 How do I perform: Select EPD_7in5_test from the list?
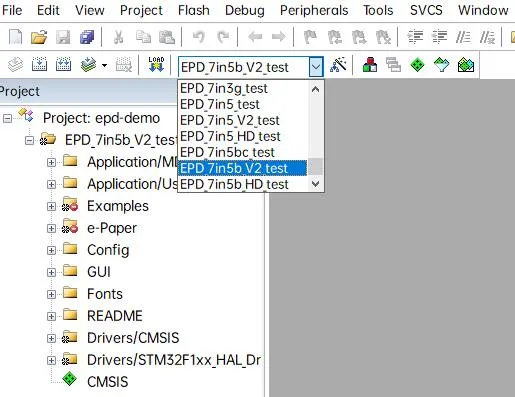pyautogui.click(x=243, y=105)
